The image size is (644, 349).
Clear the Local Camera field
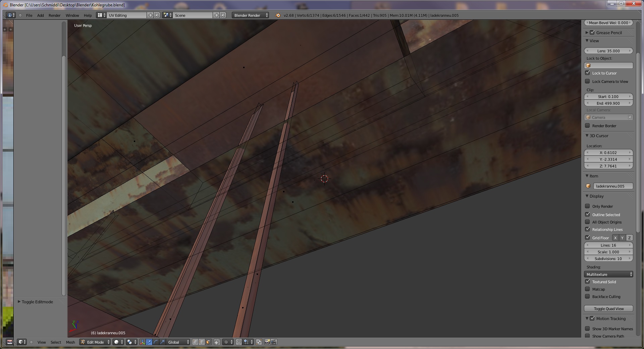tap(630, 117)
